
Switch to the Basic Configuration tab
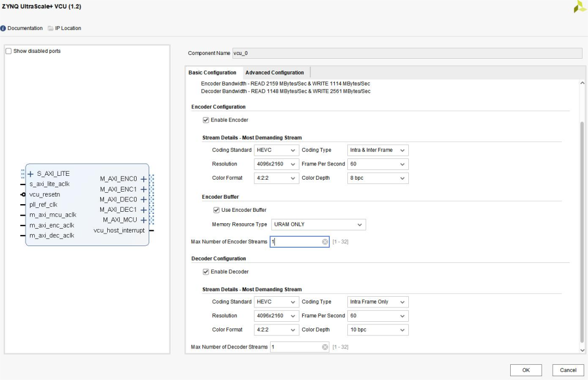pyautogui.click(x=212, y=73)
